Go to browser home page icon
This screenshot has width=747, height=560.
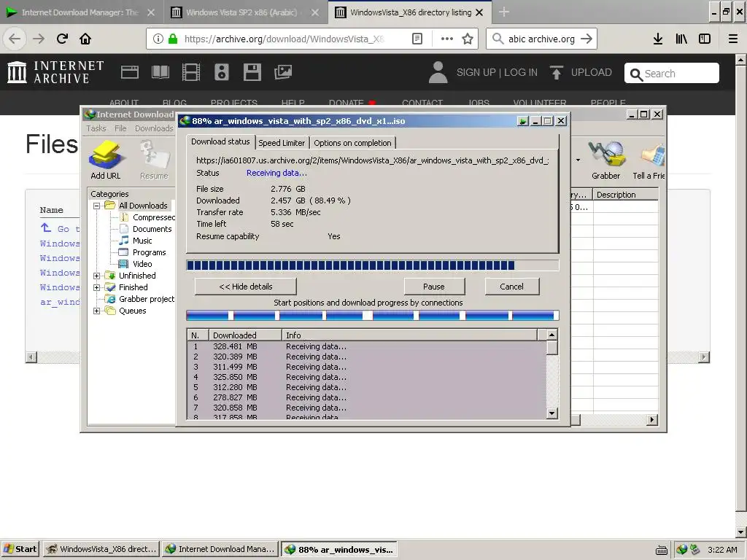(85, 39)
